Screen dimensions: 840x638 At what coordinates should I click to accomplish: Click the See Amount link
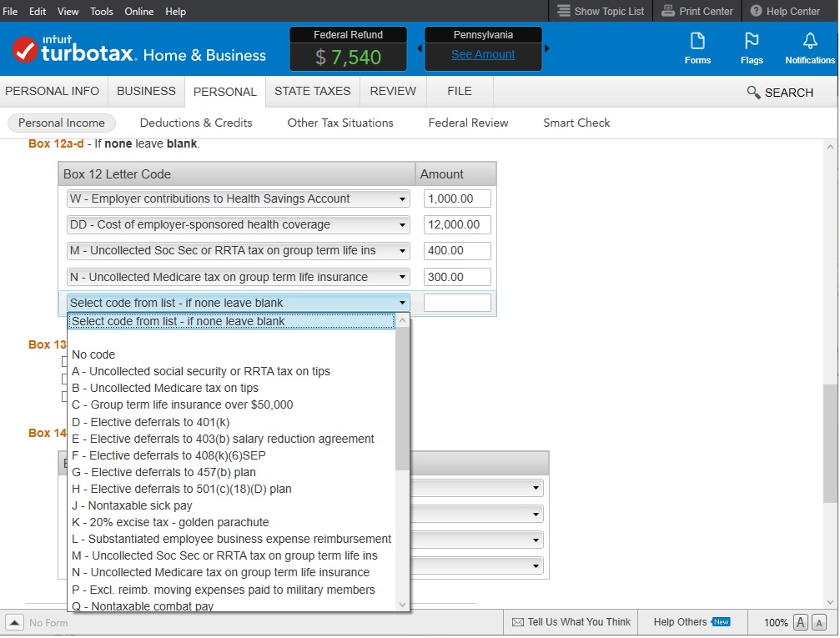pyautogui.click(x=483, y=54)
